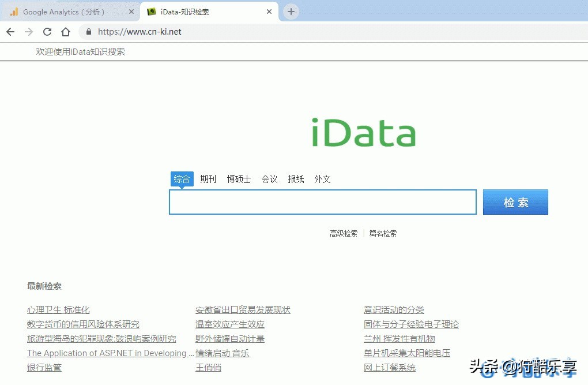Open recent search 银行监管
Viewport: 588px width, 385px height.
pos(44,367)
